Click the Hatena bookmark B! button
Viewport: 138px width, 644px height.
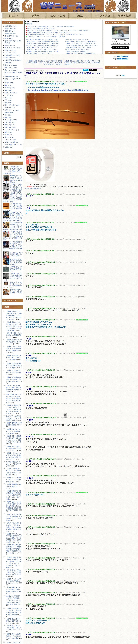coord(86,70)
